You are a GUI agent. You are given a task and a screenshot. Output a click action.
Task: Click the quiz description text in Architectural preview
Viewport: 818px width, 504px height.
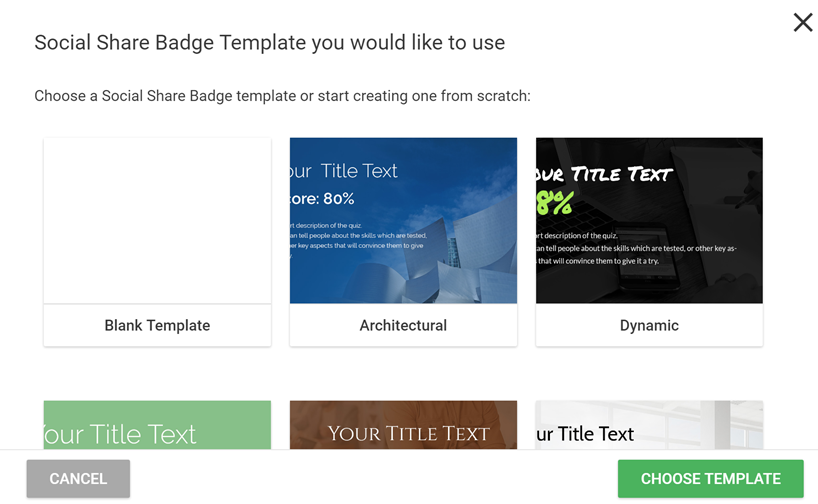coord(358,240)
